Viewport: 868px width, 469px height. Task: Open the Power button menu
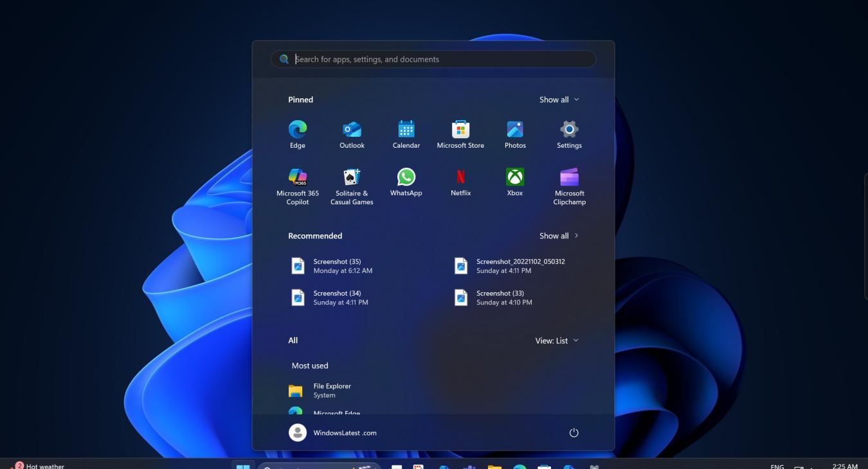(574, 433)
